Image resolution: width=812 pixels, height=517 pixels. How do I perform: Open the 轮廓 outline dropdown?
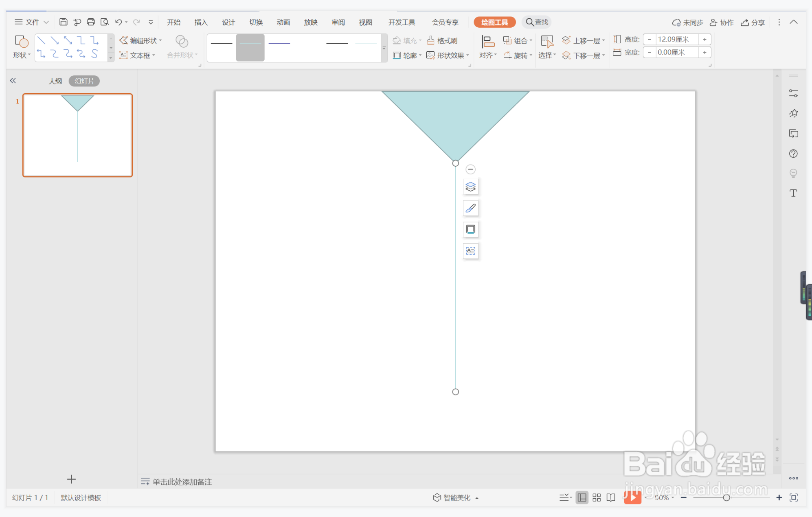point(407,55)
